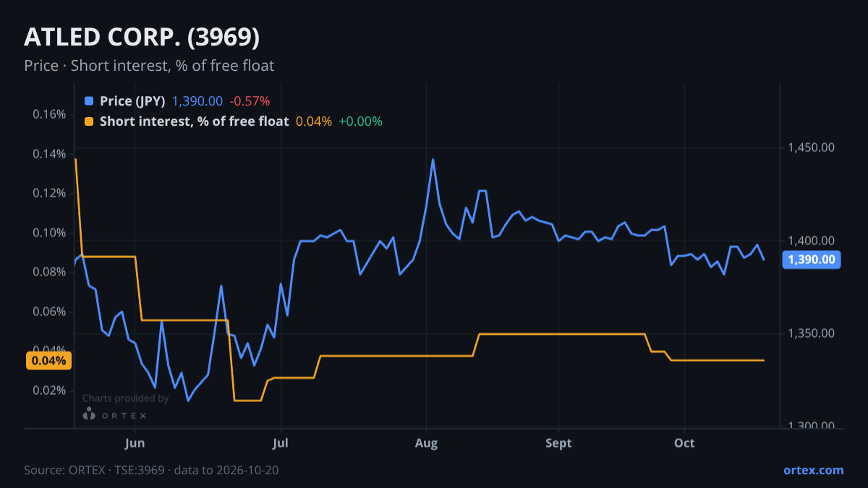This screenshot has height=488, width=868.
Task: Click the 0.16% left axis label
Action: pos(49,114)
